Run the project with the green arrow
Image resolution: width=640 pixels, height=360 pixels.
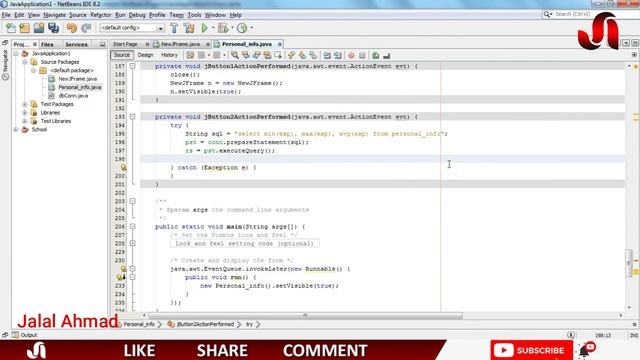(204, 28)
